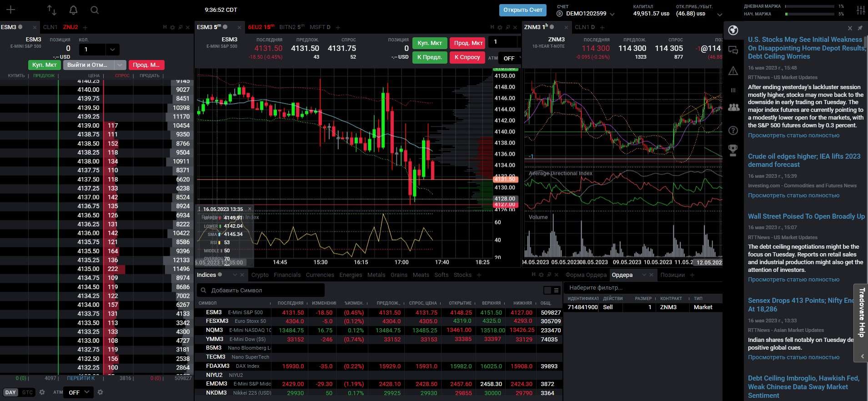Screen dimensions: 868x401
Task: Open the mixer settings icon at top right
Action: click(861, 10)
